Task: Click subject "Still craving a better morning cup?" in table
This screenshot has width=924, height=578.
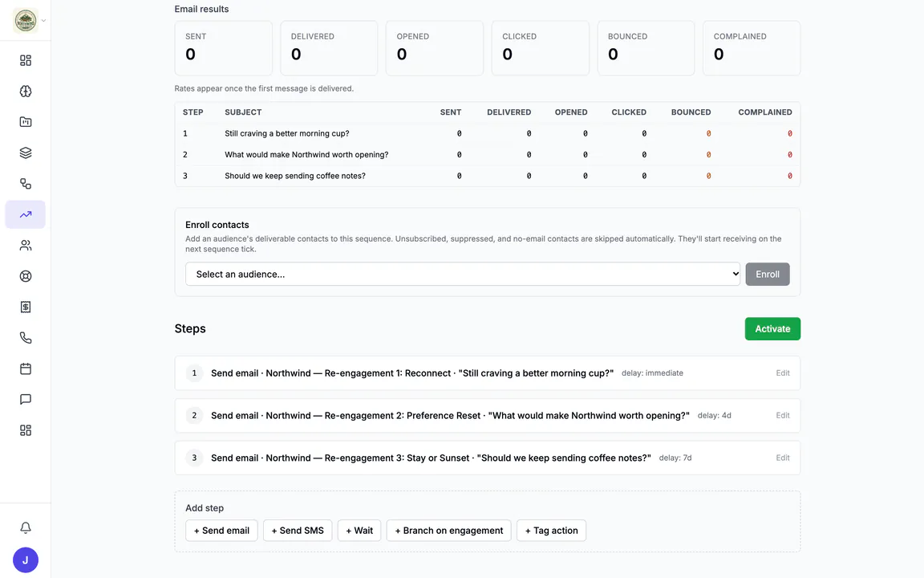Action: pos(287,133)
